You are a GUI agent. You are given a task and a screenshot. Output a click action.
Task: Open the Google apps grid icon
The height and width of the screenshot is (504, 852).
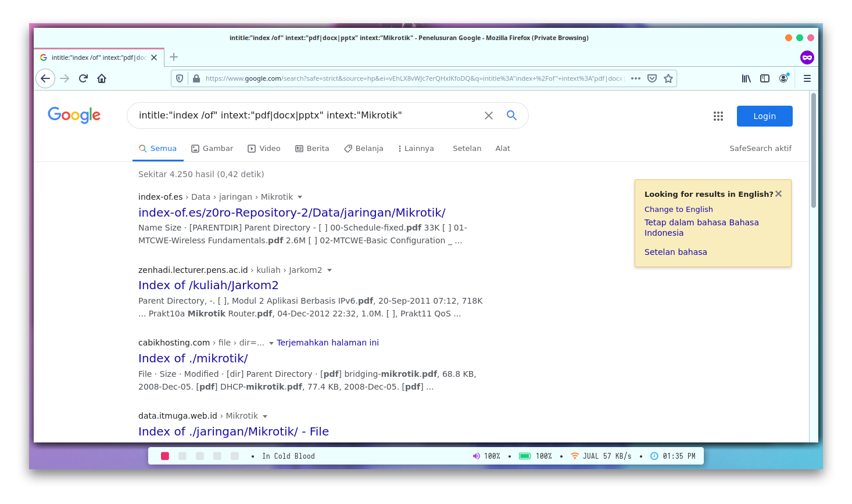tap(718, 116)
